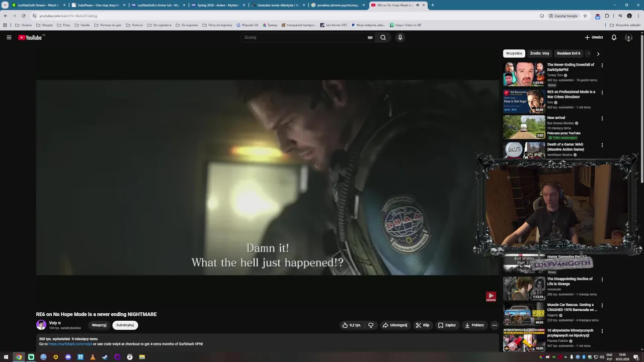Save the video with Zapisz
Viewport: 644px width, 362px height.
[447, 325]
